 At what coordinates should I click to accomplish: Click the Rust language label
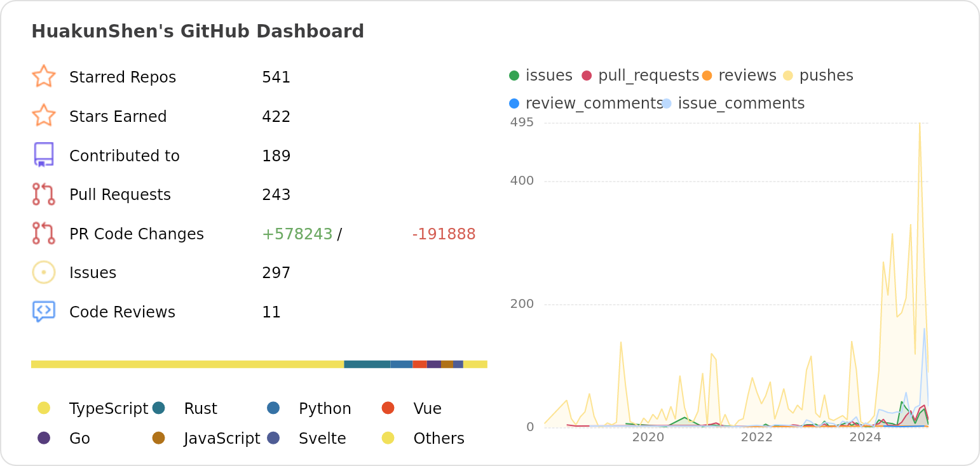(x=201, y=409)
